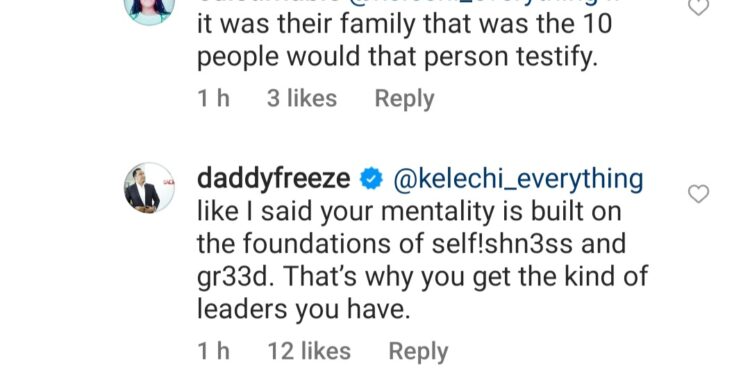750x375 pixels.
Task: Select the text 'leaders you have.'
Action: coord(304,309)
